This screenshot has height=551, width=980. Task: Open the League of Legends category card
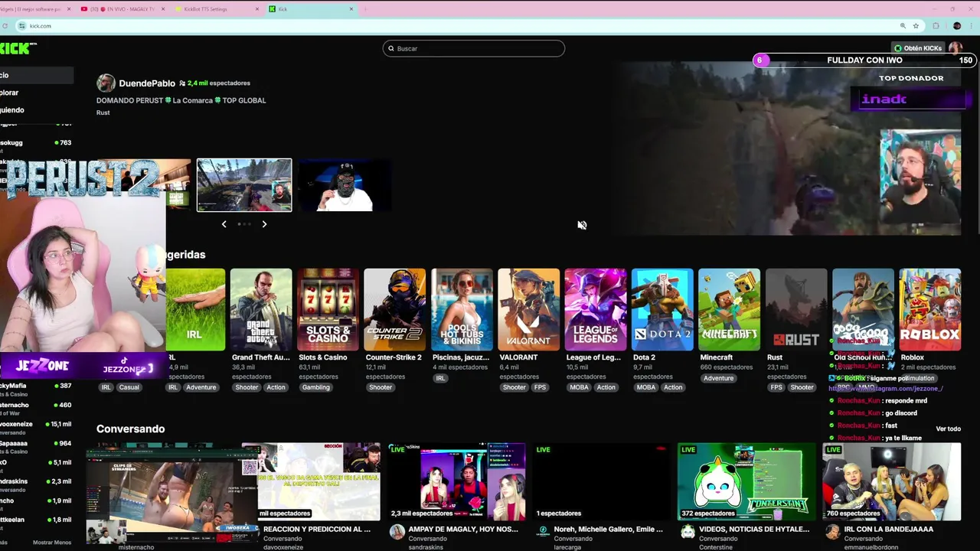[595, 309]
